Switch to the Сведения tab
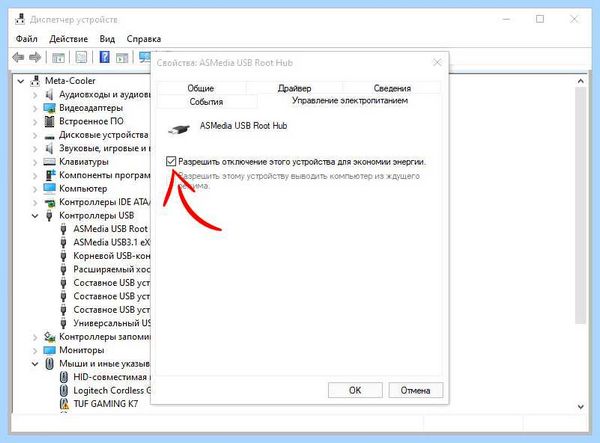The image size is (600, 443). click(392, 88)
